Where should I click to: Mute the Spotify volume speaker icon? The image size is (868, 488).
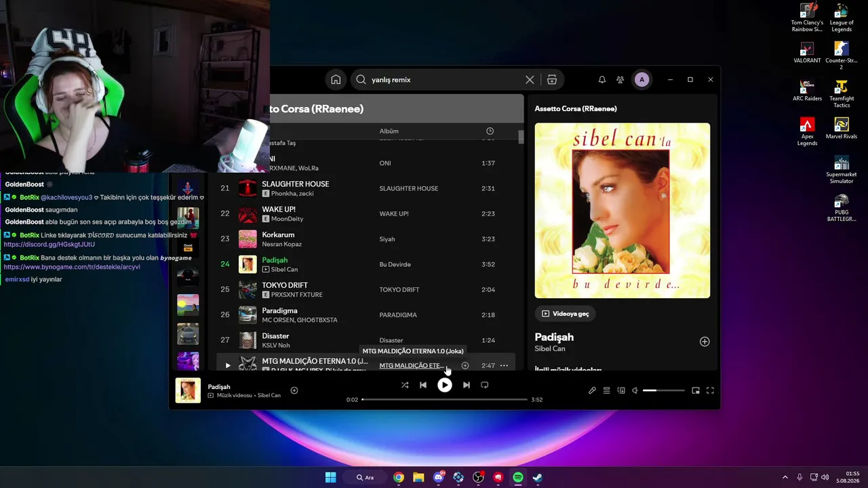635,390
